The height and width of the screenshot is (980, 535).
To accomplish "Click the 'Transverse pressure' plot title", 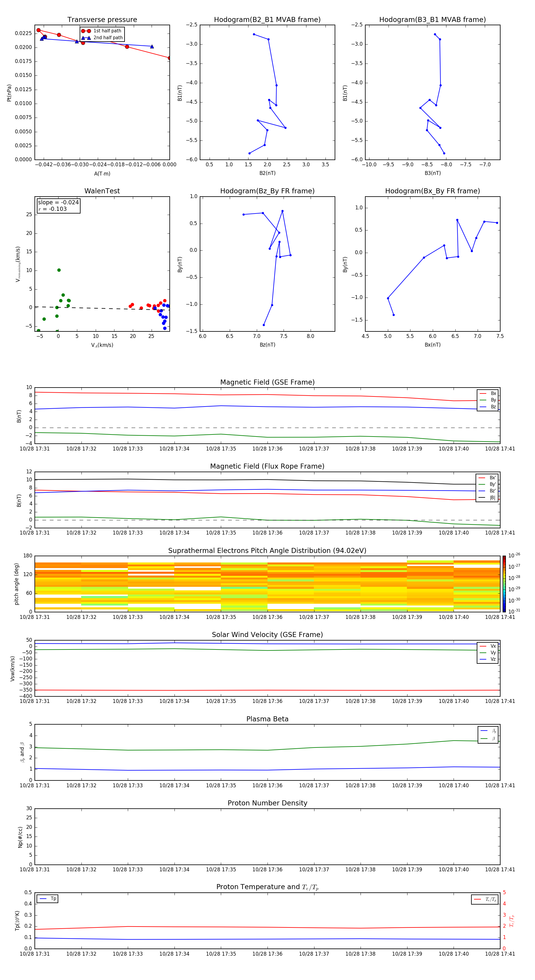I will coord(102,19).
